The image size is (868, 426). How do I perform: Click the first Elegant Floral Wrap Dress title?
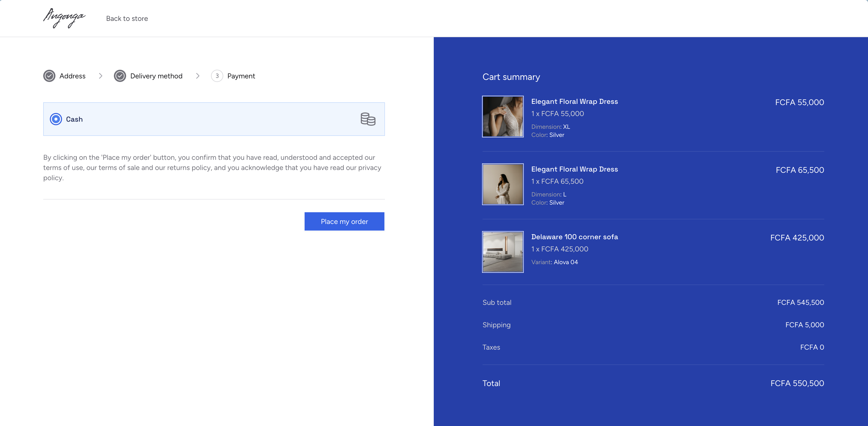pyautogui.click(x=574, y=102)
